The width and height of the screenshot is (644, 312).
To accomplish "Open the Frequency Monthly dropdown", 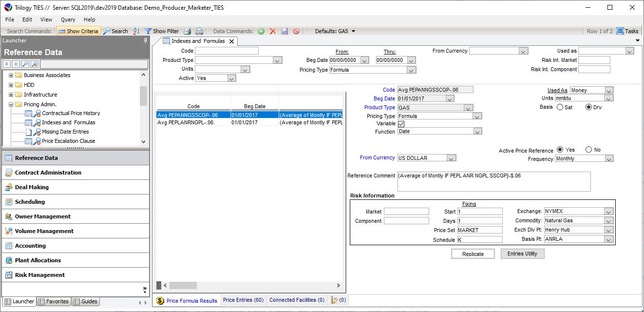I will click(608, 158).
